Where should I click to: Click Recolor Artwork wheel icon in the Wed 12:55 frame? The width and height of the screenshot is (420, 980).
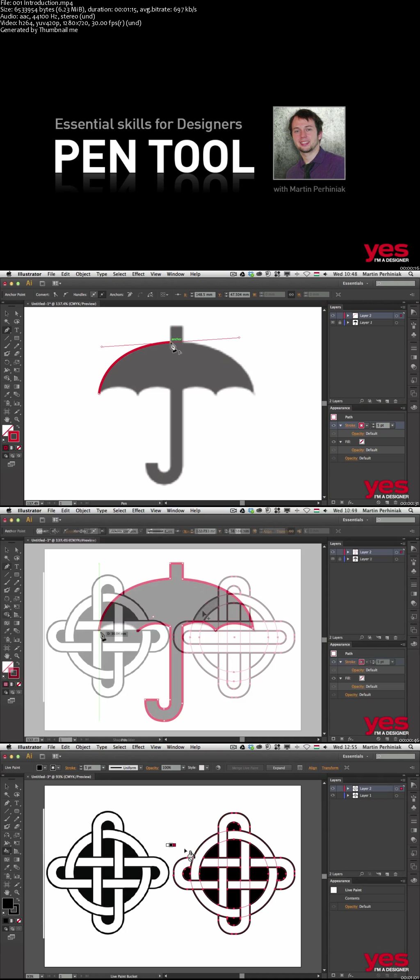click(x=218, y=767)
